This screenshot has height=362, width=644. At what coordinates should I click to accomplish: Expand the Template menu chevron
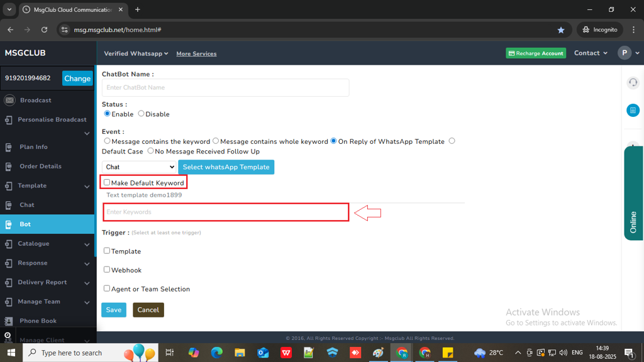(x=87, y=186)
